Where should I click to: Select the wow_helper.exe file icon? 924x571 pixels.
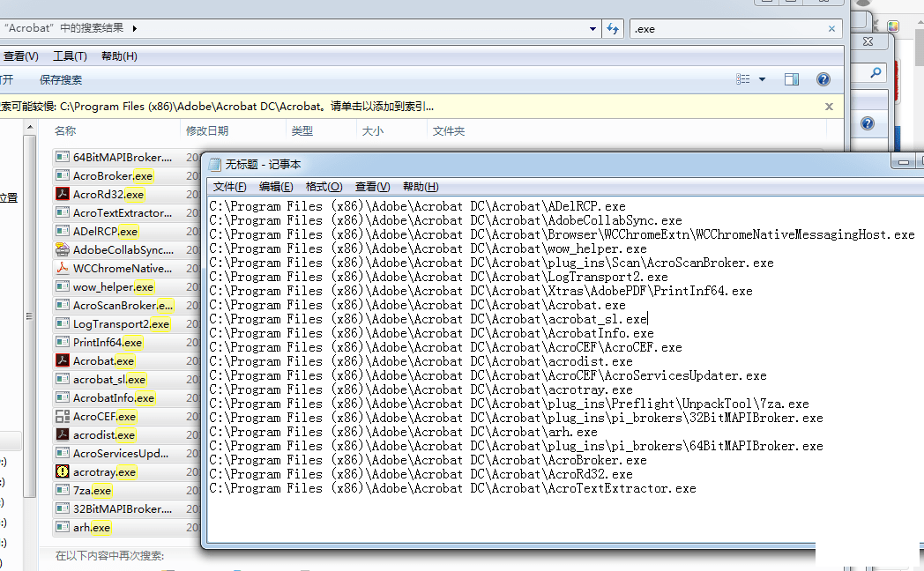63,286
